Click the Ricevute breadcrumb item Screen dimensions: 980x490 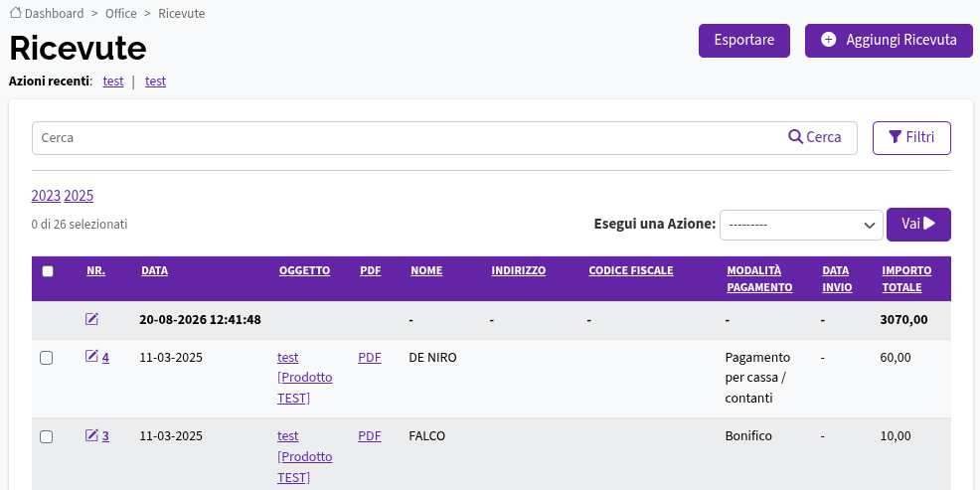point(181,13)
